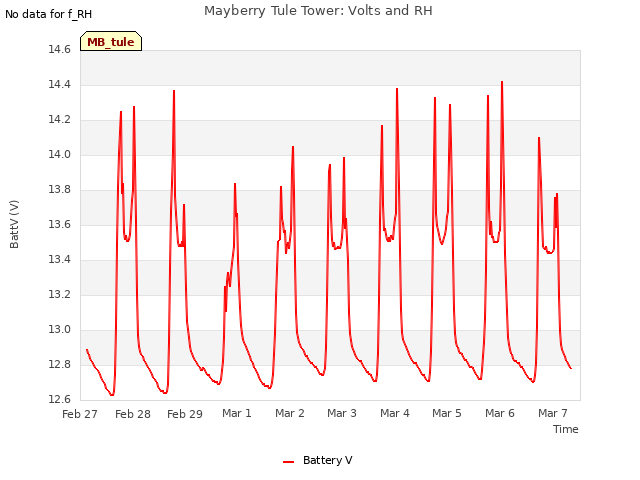Click the Mar 3 date tick label
Screen dimensions: 640x480
342,413
